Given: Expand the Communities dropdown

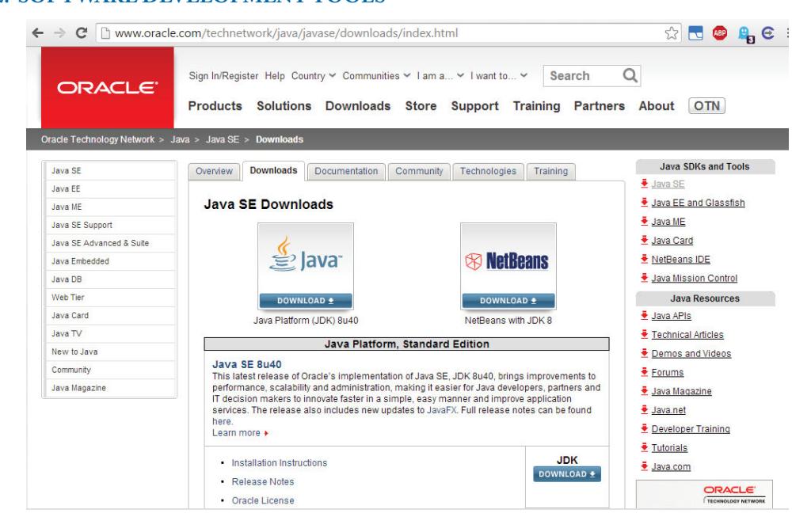Looking at the screenshot, I should pyautogui.click(x=376, y=76).
